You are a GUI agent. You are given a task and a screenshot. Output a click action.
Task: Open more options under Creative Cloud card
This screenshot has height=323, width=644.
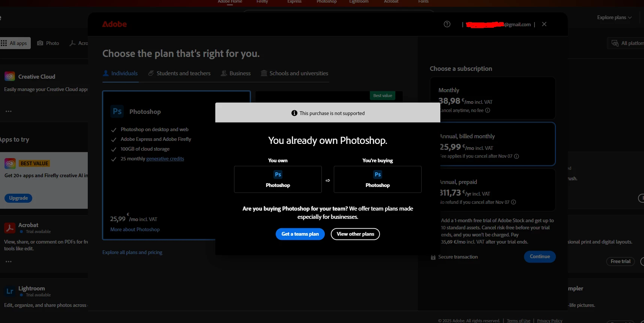[9, 111]
